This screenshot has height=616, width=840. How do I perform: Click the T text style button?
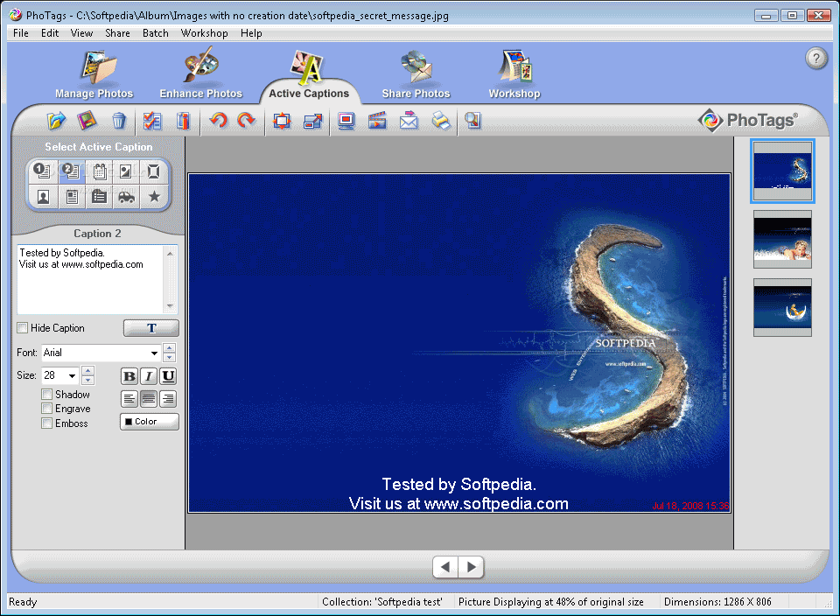coord(151,328)
